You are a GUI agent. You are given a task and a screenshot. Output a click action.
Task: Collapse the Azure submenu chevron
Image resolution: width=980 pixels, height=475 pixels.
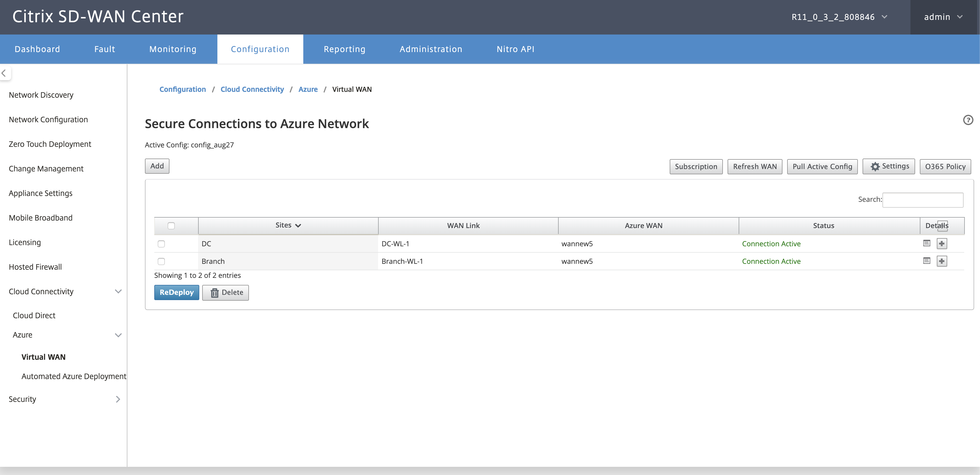118,335
